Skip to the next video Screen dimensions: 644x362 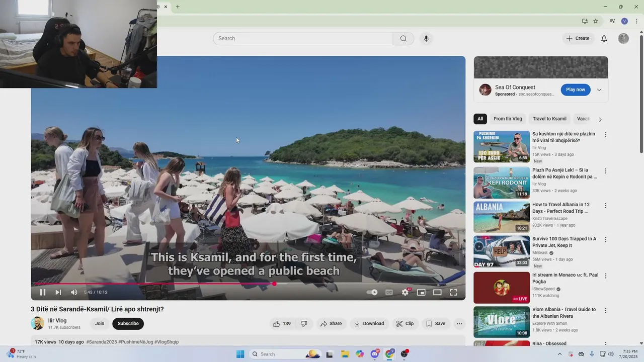click(58, 292)
